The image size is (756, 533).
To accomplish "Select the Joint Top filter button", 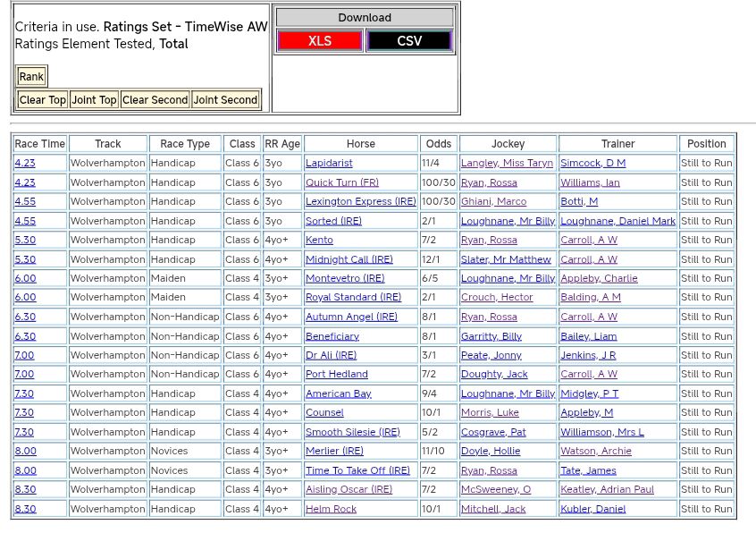I will 94,100.
